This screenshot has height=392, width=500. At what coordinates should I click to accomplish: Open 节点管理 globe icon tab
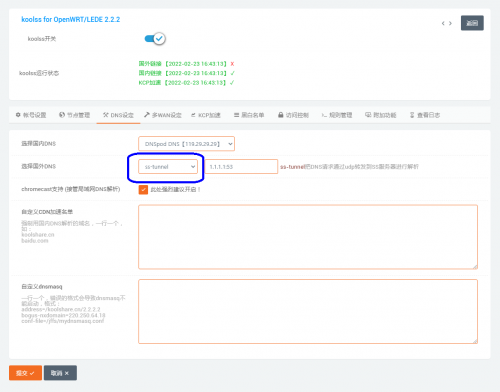pos(62,115)
